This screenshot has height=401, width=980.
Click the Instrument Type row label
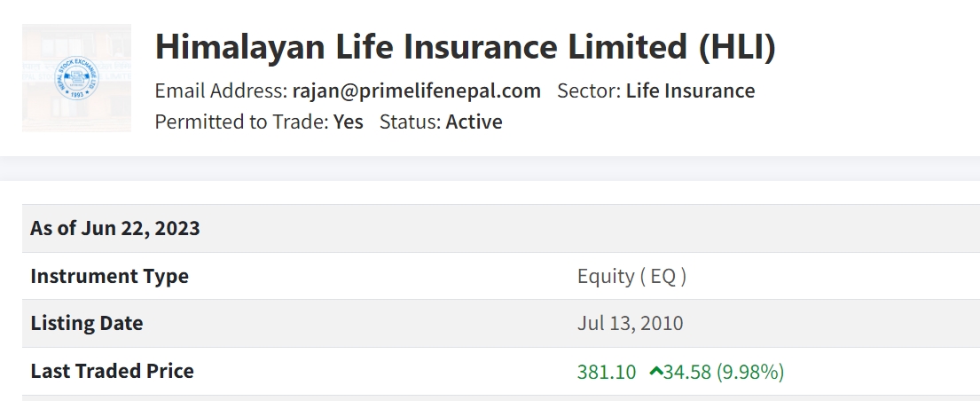pos(109,276)
